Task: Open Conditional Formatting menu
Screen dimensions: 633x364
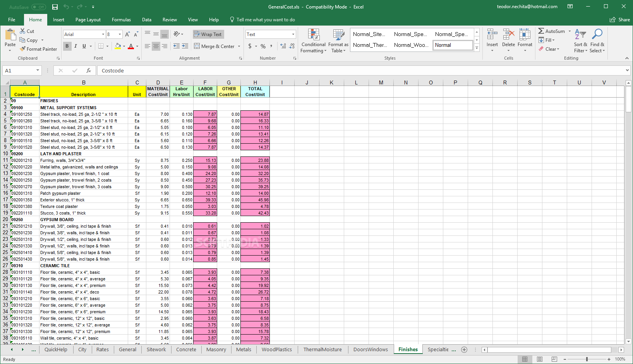Action: click(314, 41)
